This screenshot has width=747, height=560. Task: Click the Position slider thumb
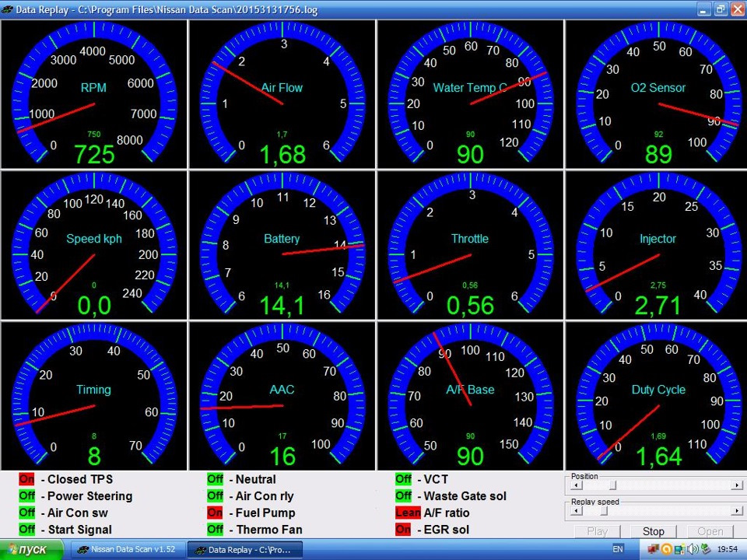pyautogui.click(x=612, y=485)
